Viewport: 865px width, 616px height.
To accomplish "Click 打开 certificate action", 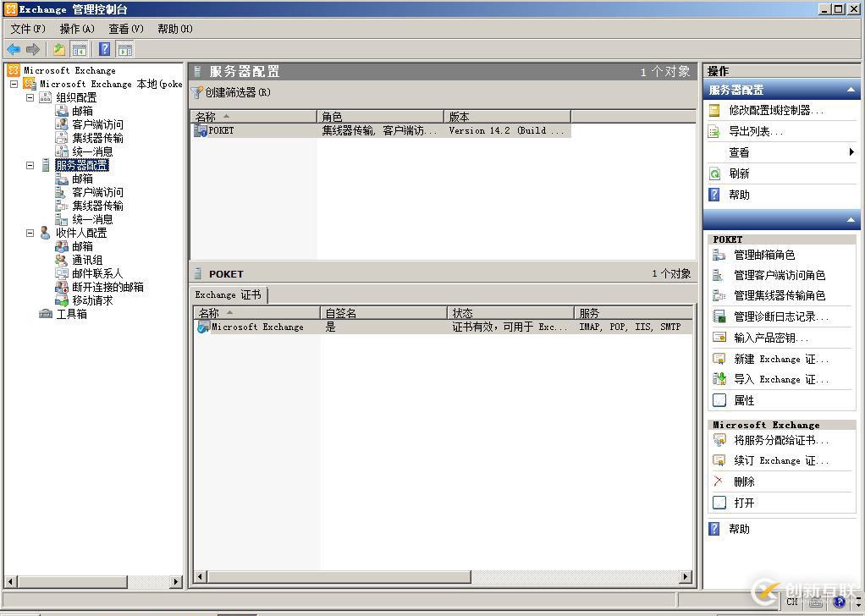I will coord(743,503).
